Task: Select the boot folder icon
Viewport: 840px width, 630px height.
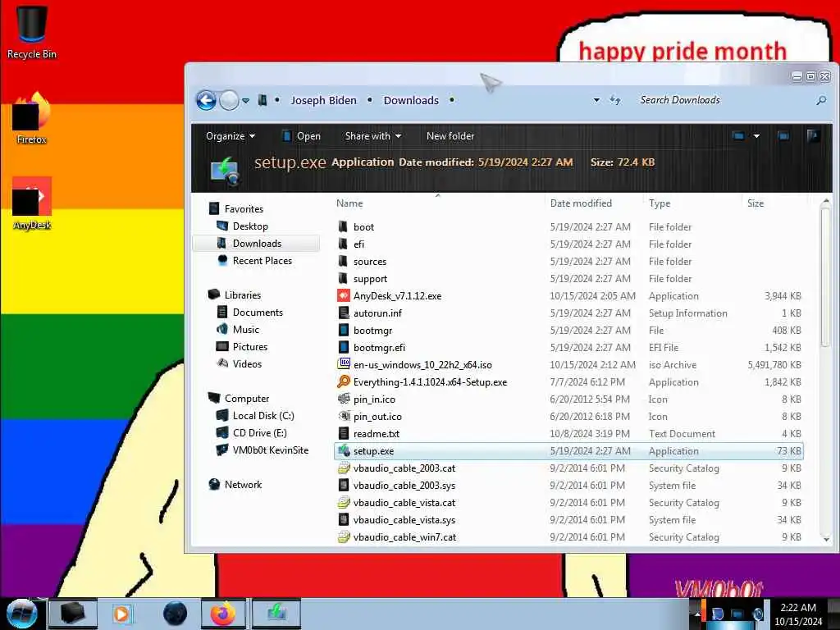Action: [344, 226]
